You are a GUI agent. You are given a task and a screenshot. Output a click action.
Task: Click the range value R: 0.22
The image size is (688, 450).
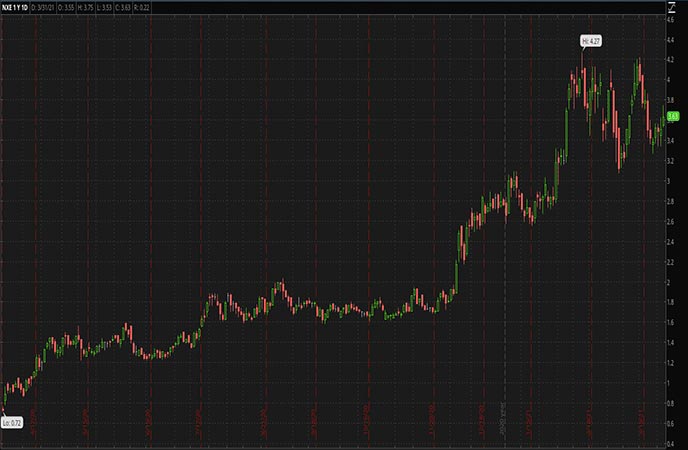coord(142,7)
